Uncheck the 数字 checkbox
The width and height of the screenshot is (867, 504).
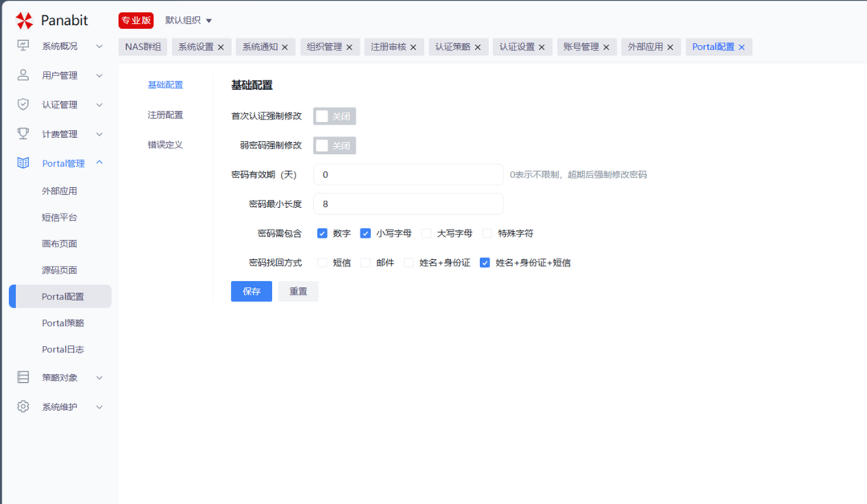click(323, 234)
